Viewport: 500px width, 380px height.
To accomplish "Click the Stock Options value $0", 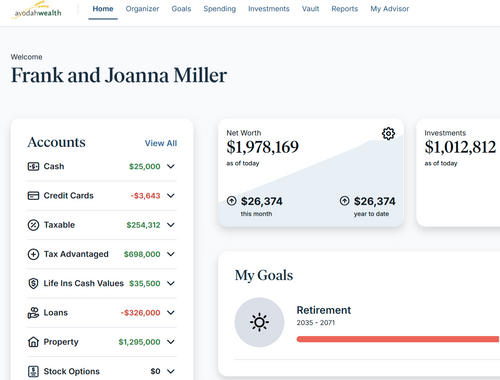I will pos(155,371).
